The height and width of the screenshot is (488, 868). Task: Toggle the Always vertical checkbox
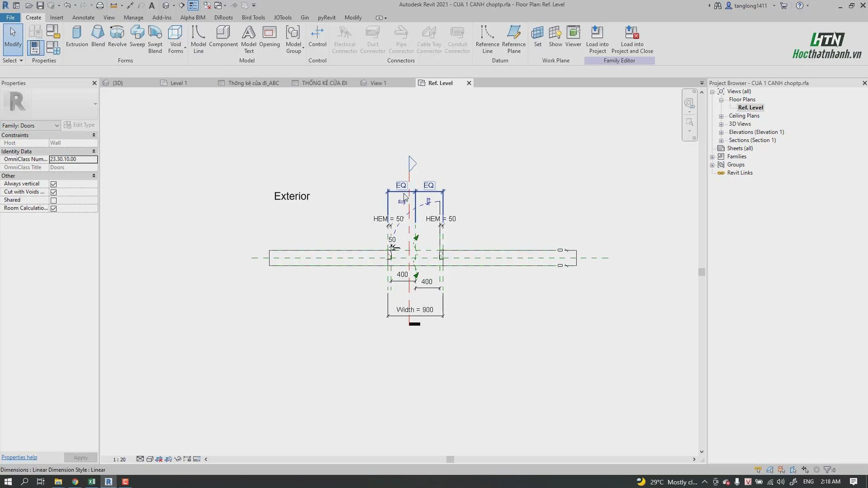pyautogui.click(x=53, y=184)
